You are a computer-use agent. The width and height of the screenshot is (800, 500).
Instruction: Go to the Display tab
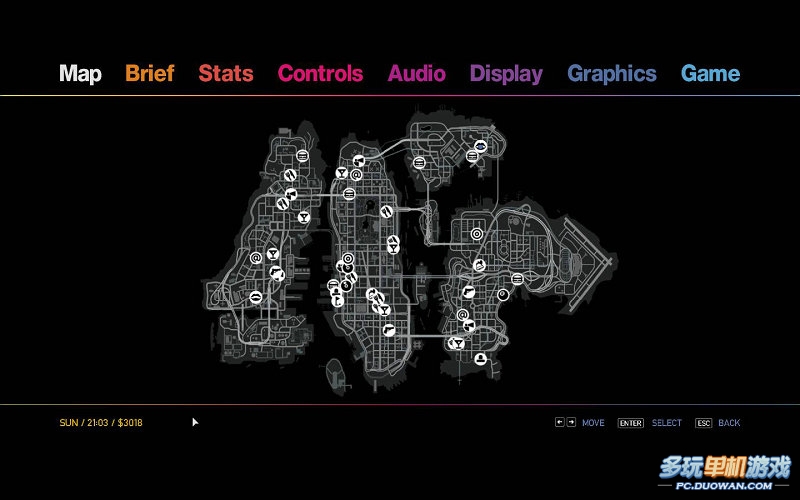pos(506,73)
